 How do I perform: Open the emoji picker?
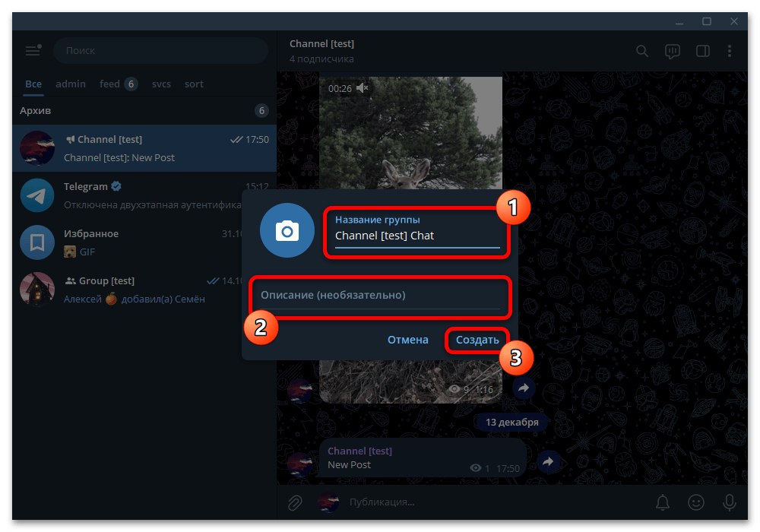tap(696, 502)
